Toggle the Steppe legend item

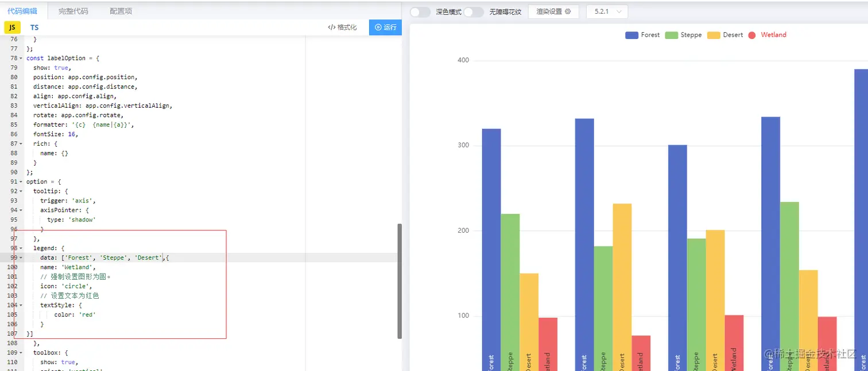(683, 35)
